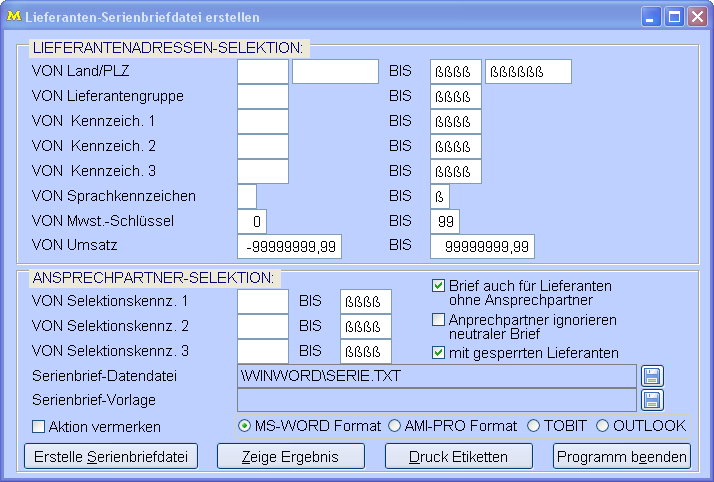714x482 pixels.
Task: Click the VON Mwst.-Schlüssel field
Action: [x=252, y=221]
